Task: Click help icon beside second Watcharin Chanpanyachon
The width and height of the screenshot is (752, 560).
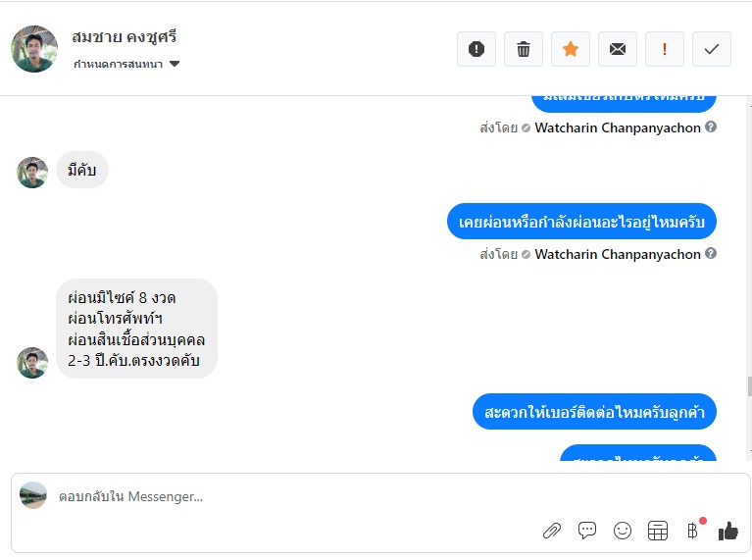Action: [x=711, y=253]
